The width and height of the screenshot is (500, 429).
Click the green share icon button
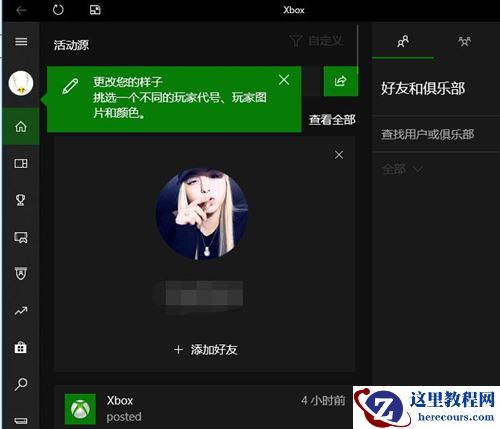[340, 81]
